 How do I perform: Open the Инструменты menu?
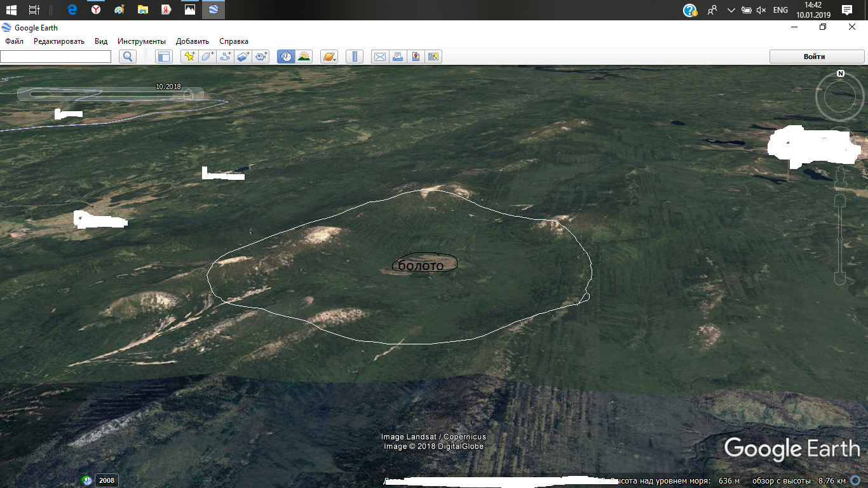[142, 41]
